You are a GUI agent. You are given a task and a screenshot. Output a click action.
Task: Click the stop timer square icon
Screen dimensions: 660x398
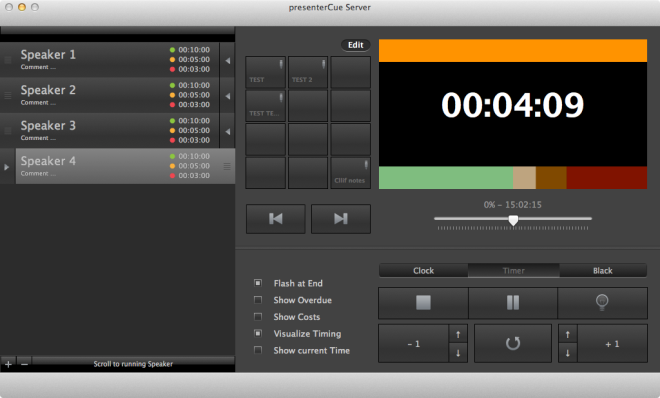423,302
